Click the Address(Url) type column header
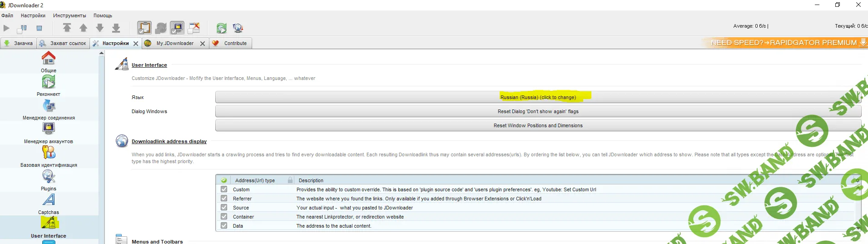Viewport: 868px width, 244px height. tap(255, 180)
